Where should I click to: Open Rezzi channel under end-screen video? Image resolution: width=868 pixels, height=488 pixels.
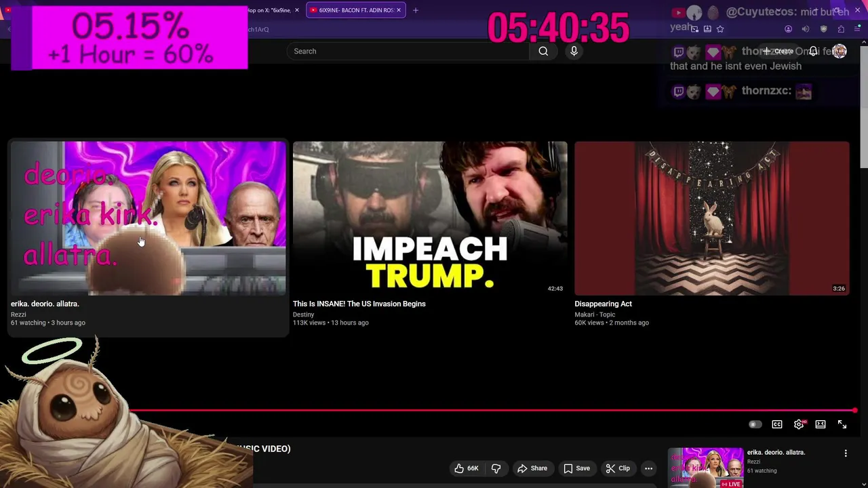click(x=18, y=314)
